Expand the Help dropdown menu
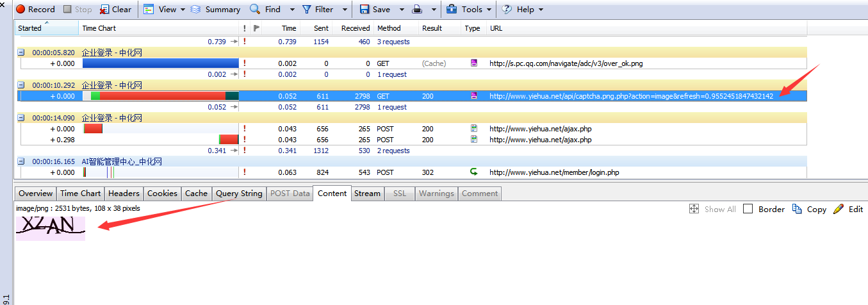Screen dimensions: 868x305 tap(541, 10)
